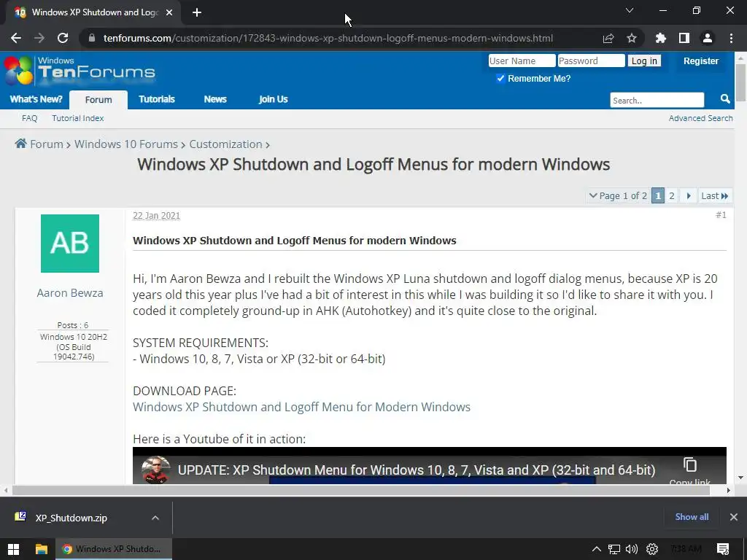Bookmark this page with the star icon
This screenshot has width=747, height=560.
click(x=632, y=38)
